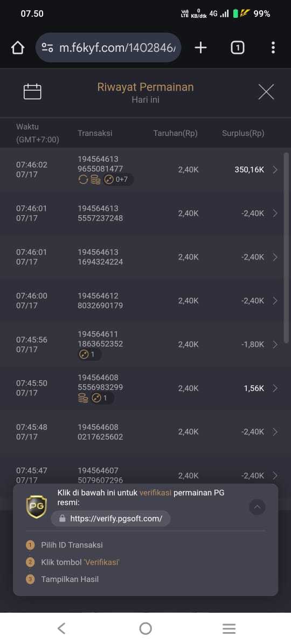This screenshot has width=291, height=644.
Task: Click the PG shield logo
Action: pos(36,506)
